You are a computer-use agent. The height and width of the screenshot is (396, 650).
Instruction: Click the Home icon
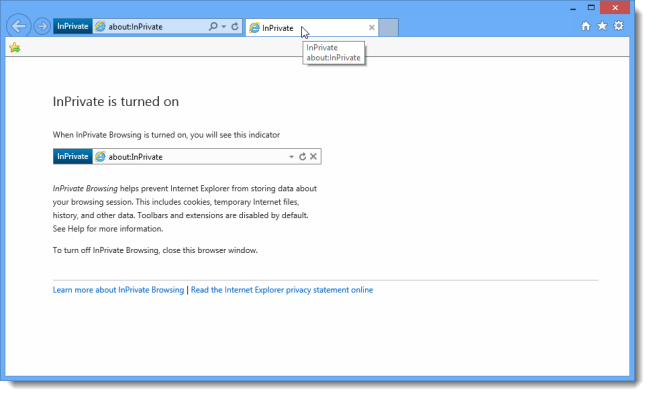(585, 26)
